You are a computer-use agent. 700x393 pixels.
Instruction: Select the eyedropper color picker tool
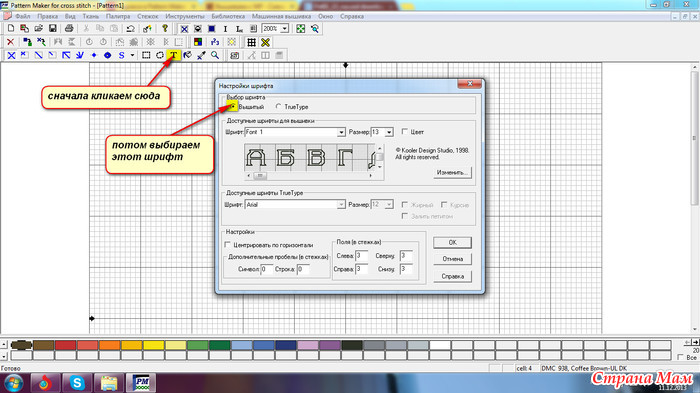click(x=201, y=55)
